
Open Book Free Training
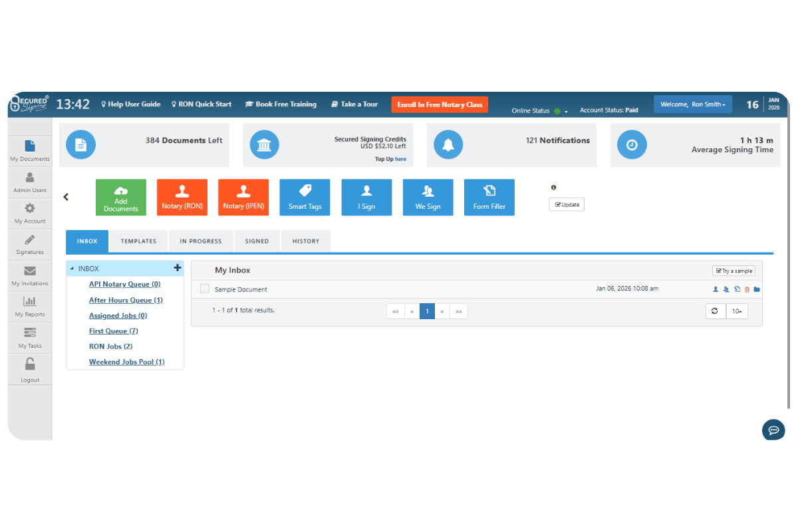tap(281, 104)
